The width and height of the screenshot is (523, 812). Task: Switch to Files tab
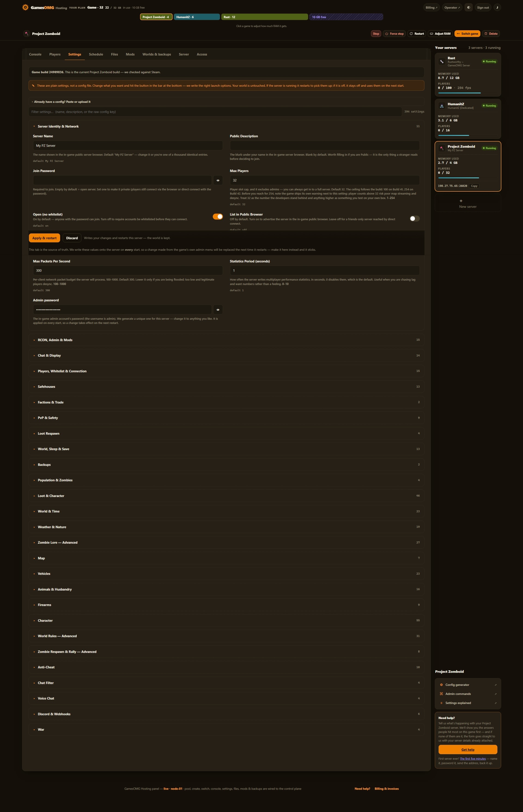click(x=114, y=54)
